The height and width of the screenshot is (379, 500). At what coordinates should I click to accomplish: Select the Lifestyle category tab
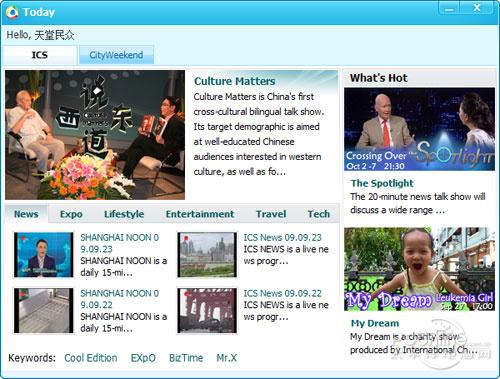click(x=124, y=214)
